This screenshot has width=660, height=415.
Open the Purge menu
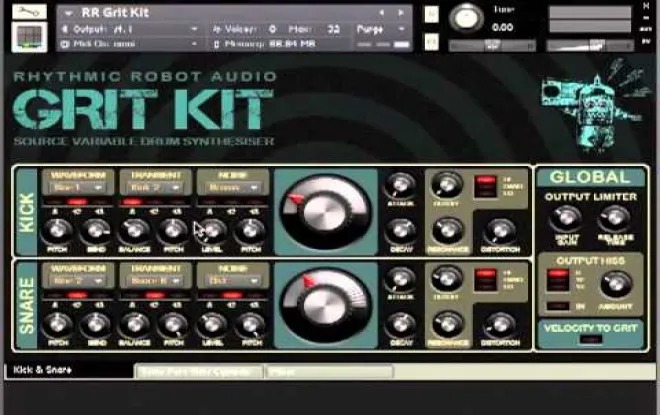[x=381, y=29]
